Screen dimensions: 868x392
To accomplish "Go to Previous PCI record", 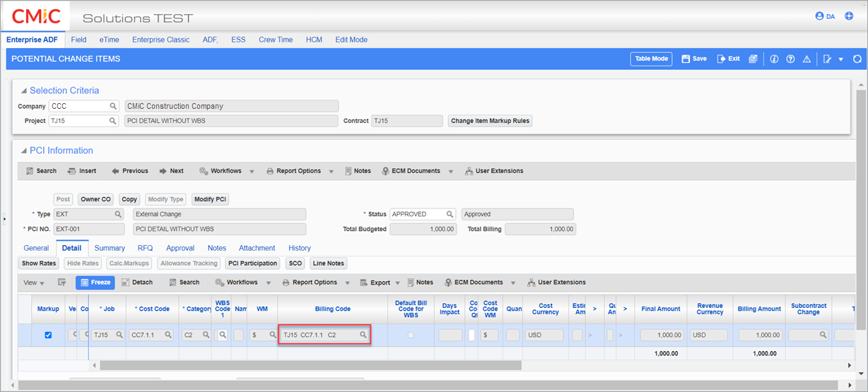I will click(x=130, y=171).
